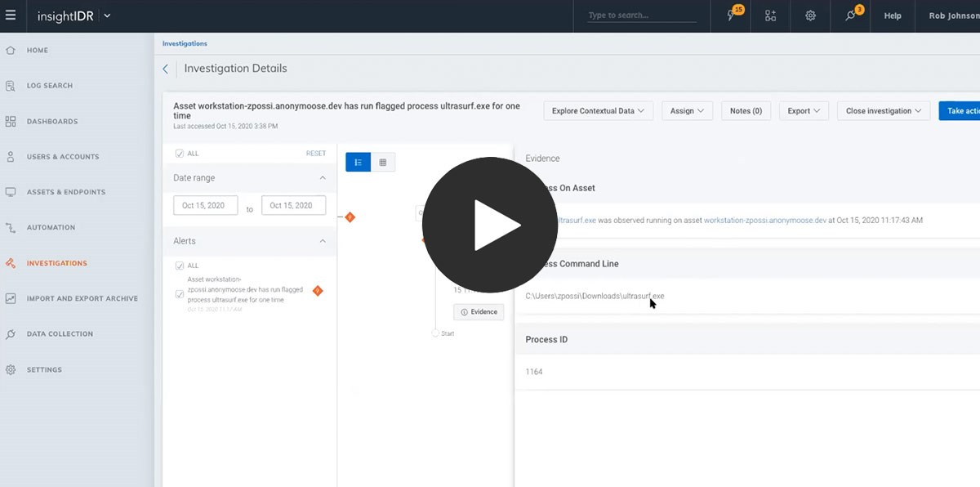Click the command line path C:\Users\zpossi\Downloads\ultrasurf.exe
Viewport: 980px width, 487px height.
pos(595,296)
